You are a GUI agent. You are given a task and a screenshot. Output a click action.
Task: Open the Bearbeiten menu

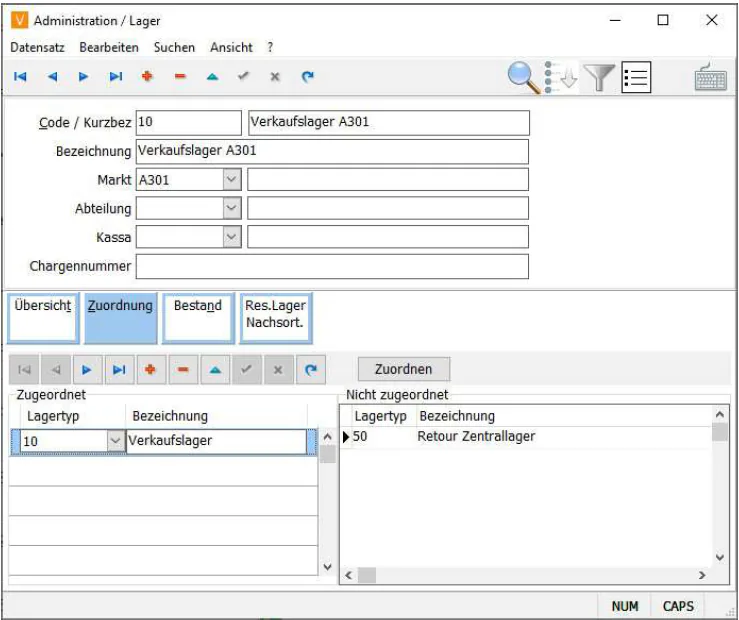pyautogui.click(x=109, y=47)
